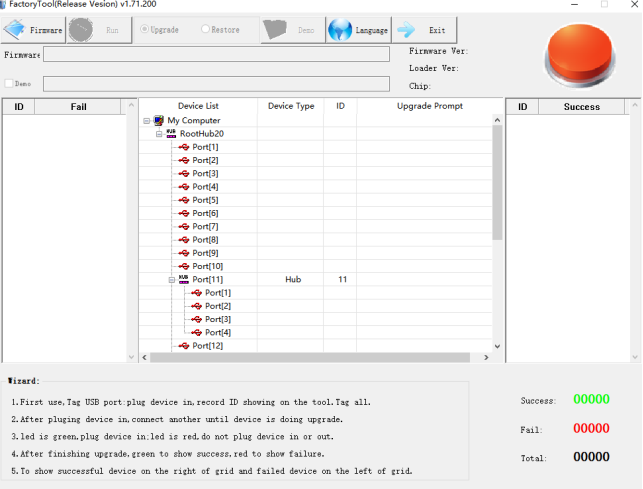Click the My Computer icon in tree
The height and width of the screenshot is (489, 643).
point(159,120)
